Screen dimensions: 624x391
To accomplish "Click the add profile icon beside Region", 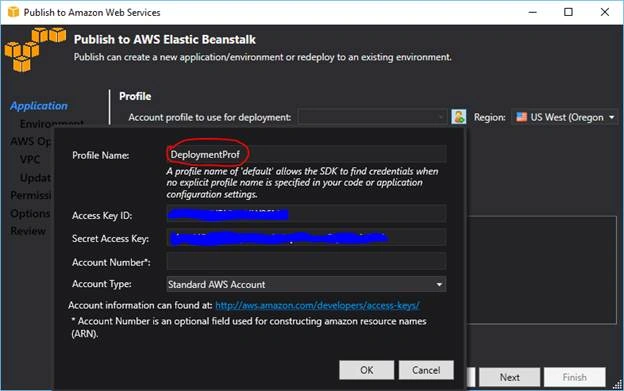I will tap(458, 117).
